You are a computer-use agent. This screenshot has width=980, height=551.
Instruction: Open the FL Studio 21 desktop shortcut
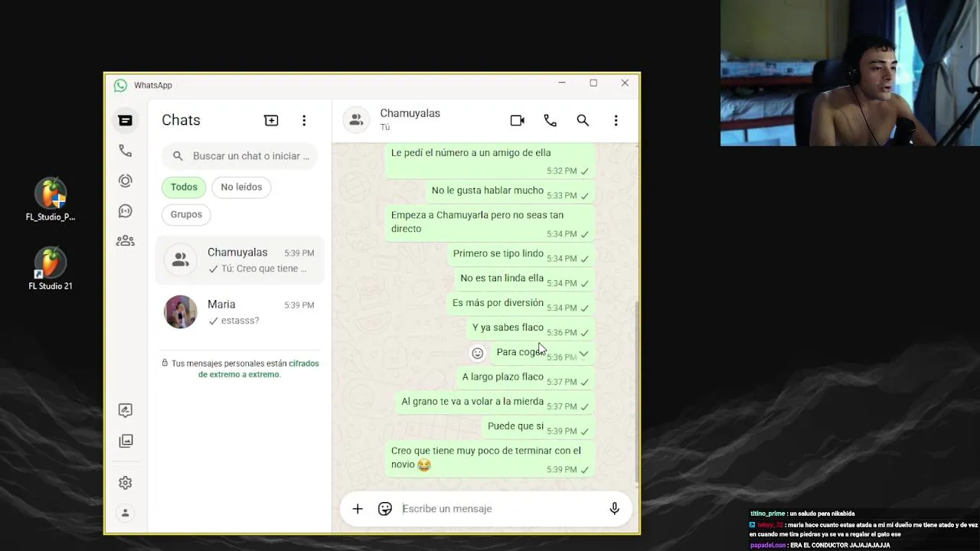[x=51, y=269]
